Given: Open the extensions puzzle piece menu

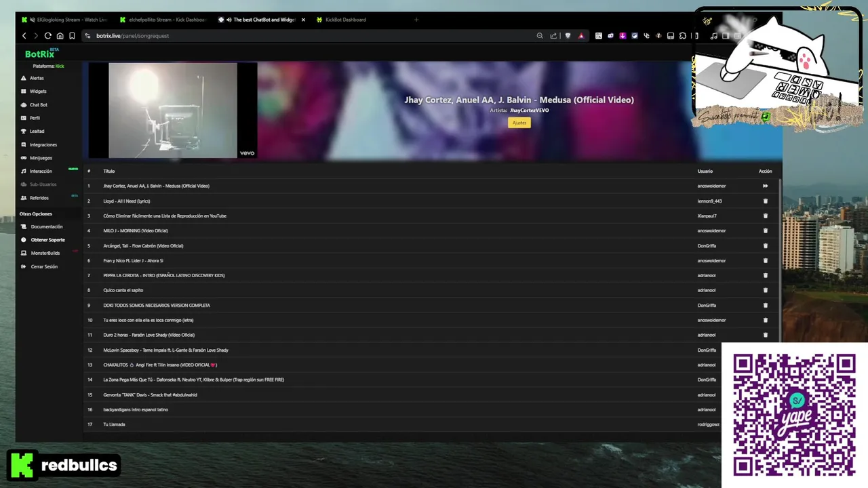Looking at the screenshot, I should tap(683, 36).
